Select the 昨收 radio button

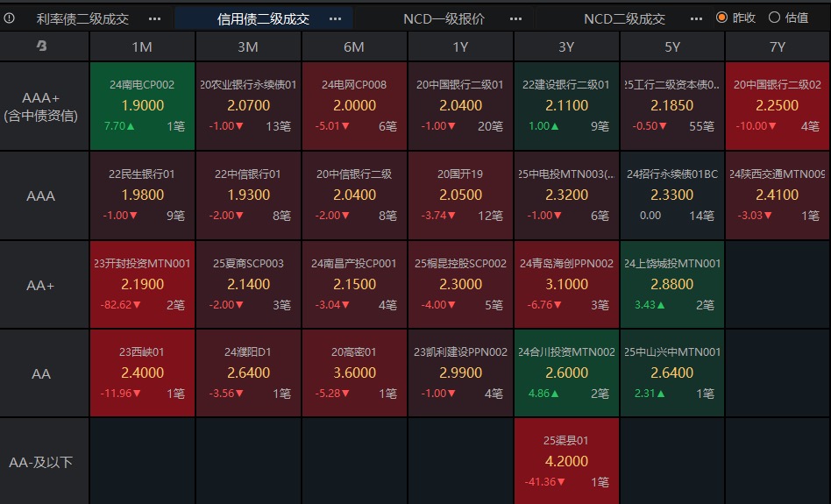(721, 18)
